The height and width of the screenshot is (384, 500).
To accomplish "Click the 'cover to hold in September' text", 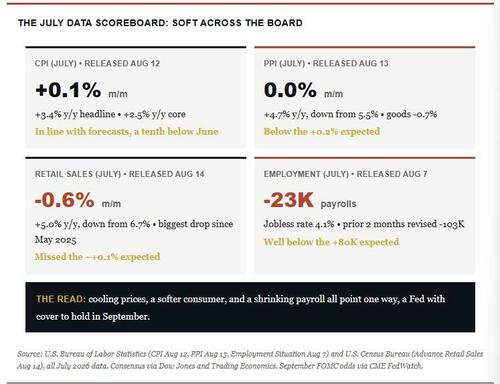I will pos(93,316).
